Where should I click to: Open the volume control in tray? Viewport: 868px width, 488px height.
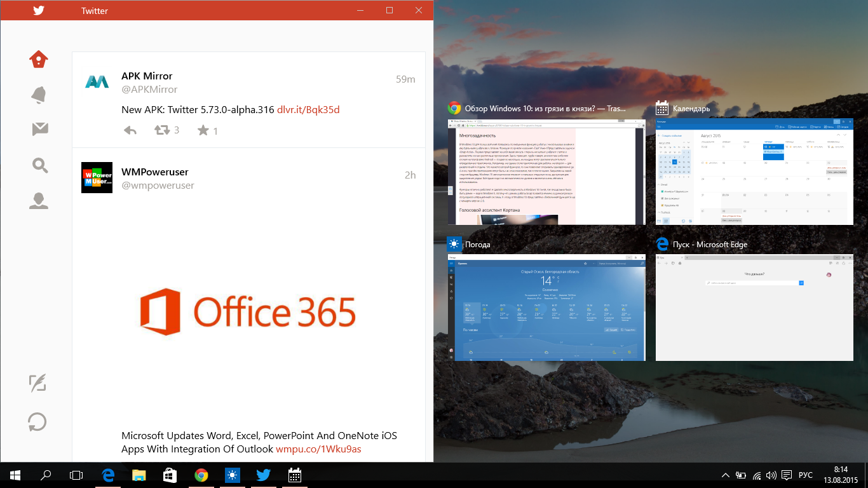(771, 475)
